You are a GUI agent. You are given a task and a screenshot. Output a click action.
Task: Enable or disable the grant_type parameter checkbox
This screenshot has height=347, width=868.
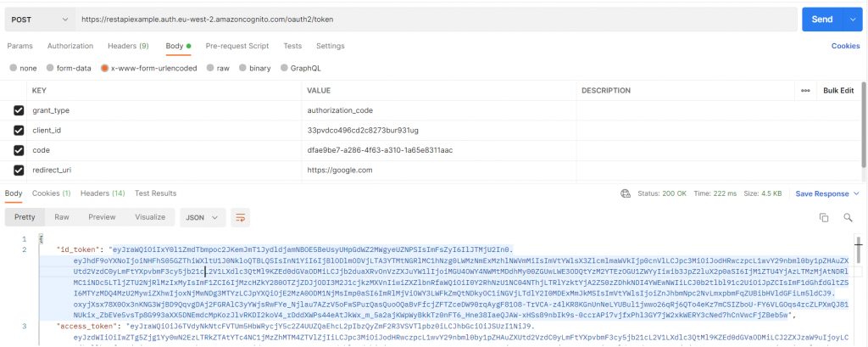pyautogui.click(x=19, y=110)
